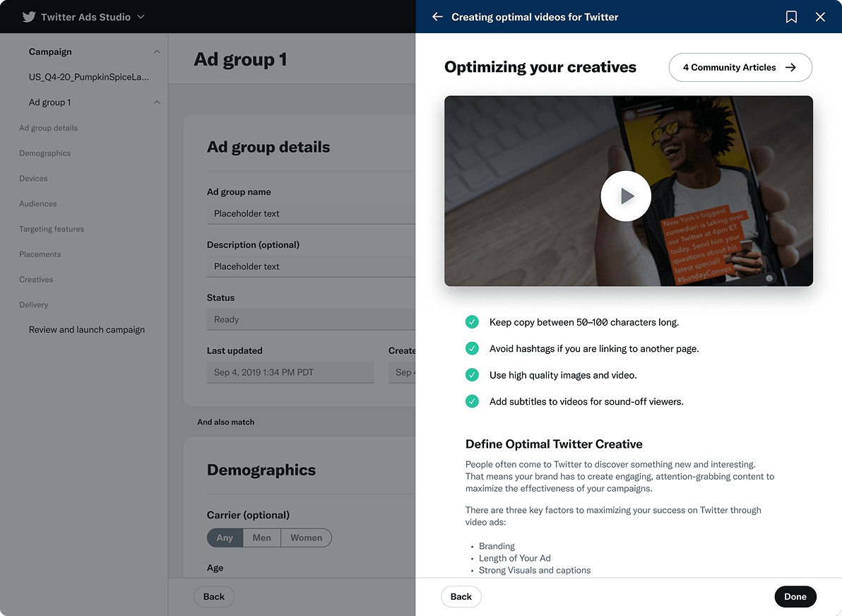Click the checkmark beside the subtitles tip
842x616 pixels.
click(x=472, y=401)
